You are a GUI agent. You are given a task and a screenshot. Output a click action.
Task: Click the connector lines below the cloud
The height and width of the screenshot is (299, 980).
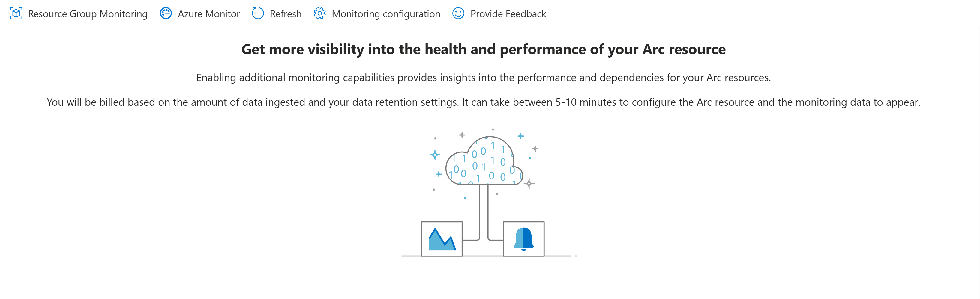484,213
